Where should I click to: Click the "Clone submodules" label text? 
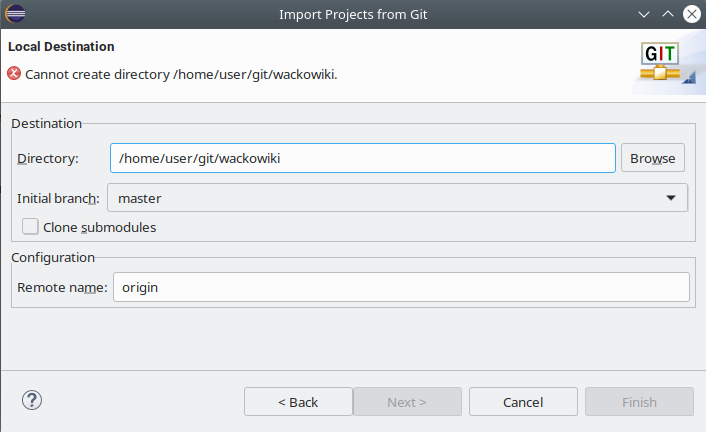coord(99,227)
